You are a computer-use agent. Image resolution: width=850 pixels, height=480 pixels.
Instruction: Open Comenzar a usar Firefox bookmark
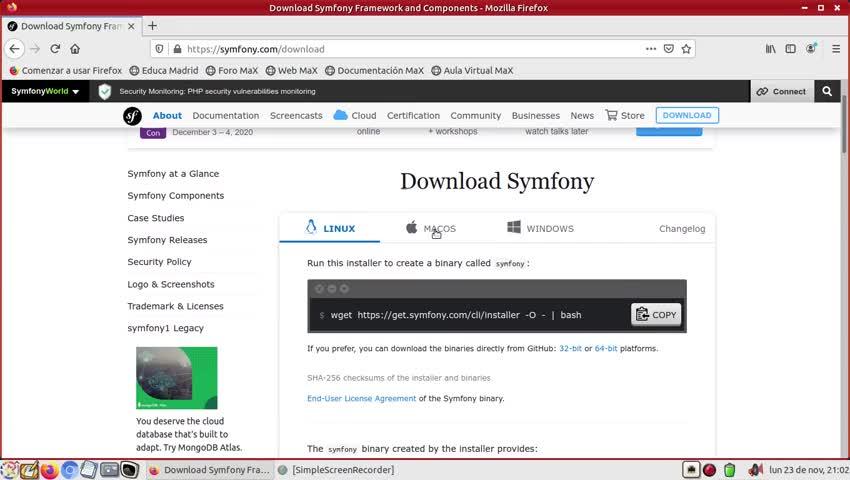[x=66, y=71]
